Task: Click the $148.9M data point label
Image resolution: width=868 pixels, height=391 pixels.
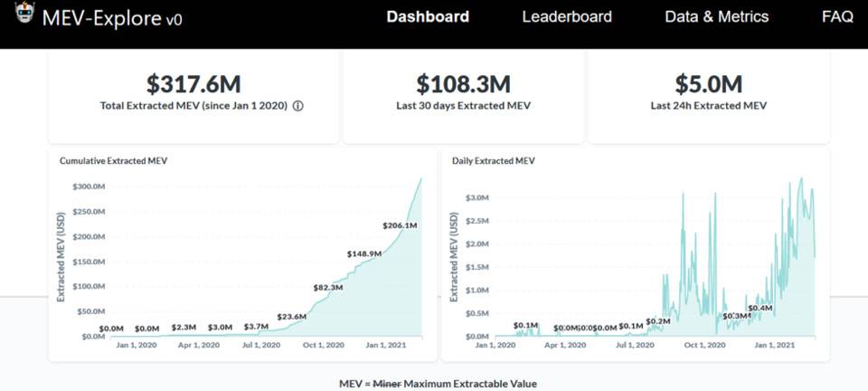Action: [363, 254]
